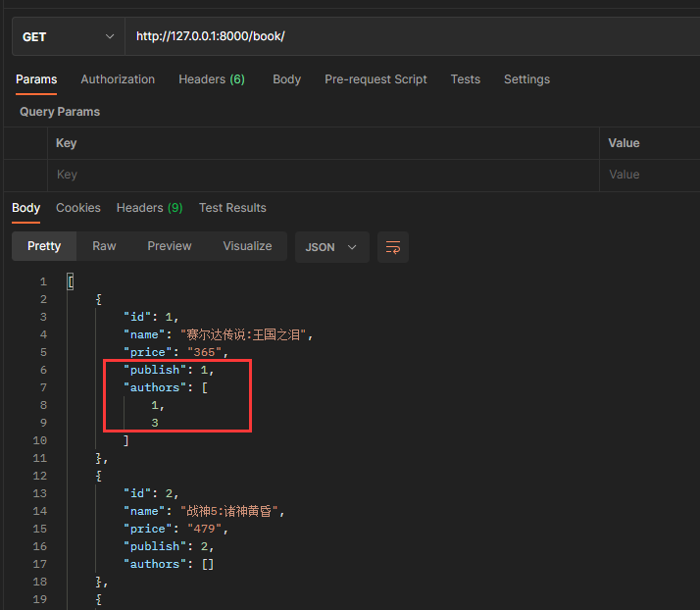Viewport: 700px width, 610px height.
Task: Click the "publish": 2 line
Action: [170, 546]
